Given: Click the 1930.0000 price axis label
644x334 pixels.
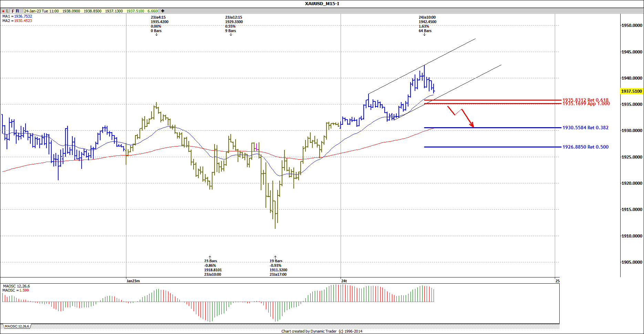Looking at the screenshot, I should [x=632, y=131].
